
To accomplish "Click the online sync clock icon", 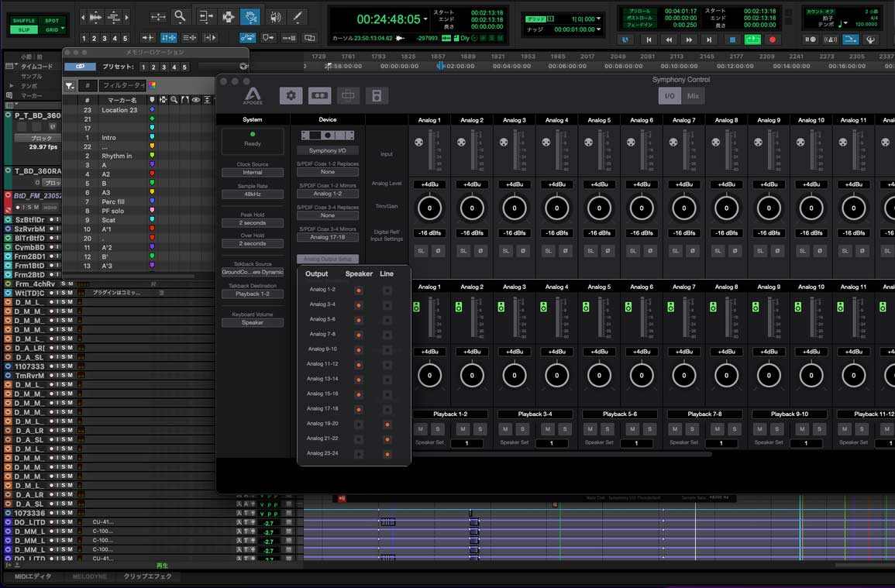I will [x=625, y=40].
